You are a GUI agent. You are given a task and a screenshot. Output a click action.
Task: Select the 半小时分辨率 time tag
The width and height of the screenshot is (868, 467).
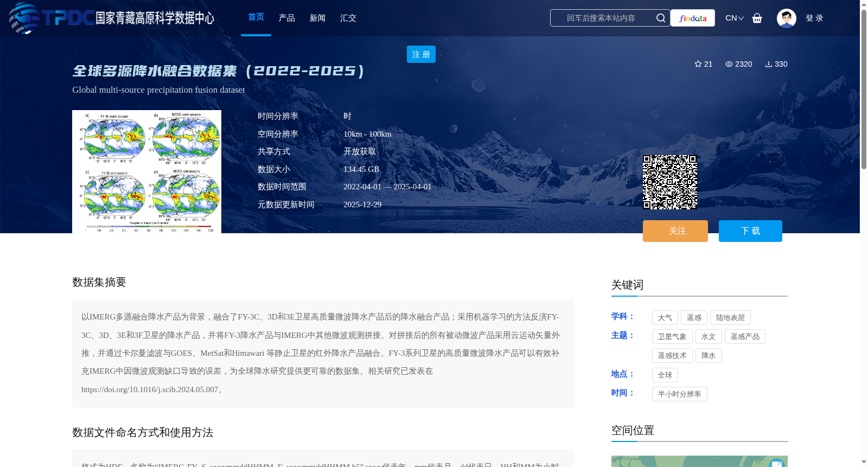coord(680,394)
